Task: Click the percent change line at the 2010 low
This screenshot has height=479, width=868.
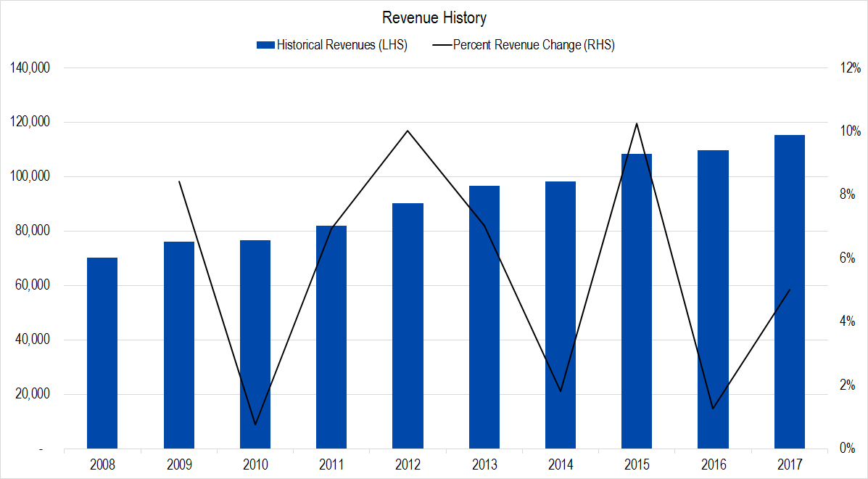Action: 255,423
